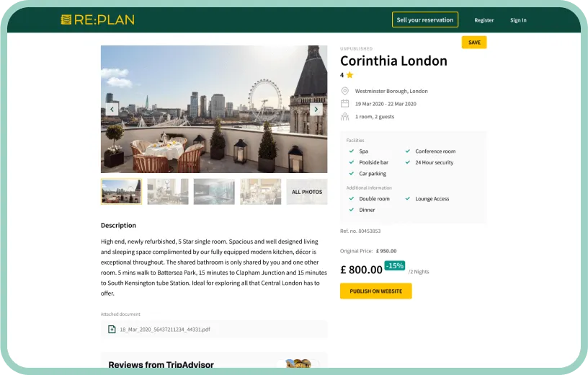Select the second photo thumbnail
Screen dimensions: 588x375
tap(168, 192)
